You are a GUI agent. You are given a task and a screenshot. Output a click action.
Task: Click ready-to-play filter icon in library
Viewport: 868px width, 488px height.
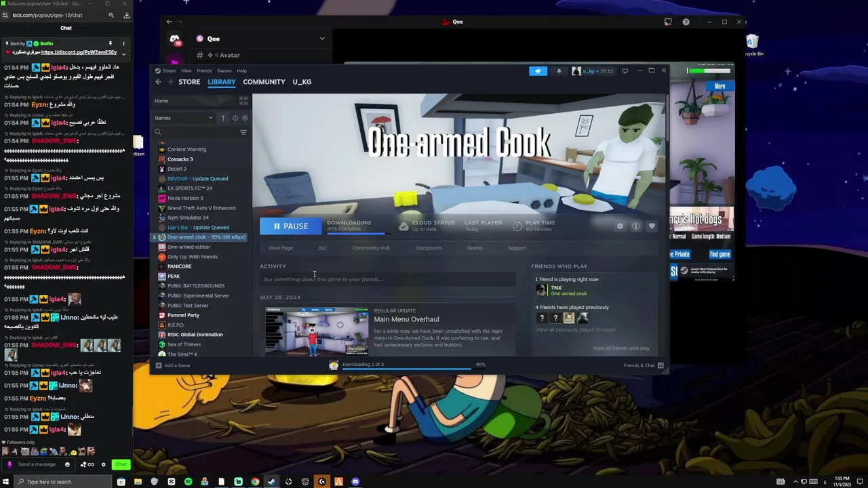[245, 118]
